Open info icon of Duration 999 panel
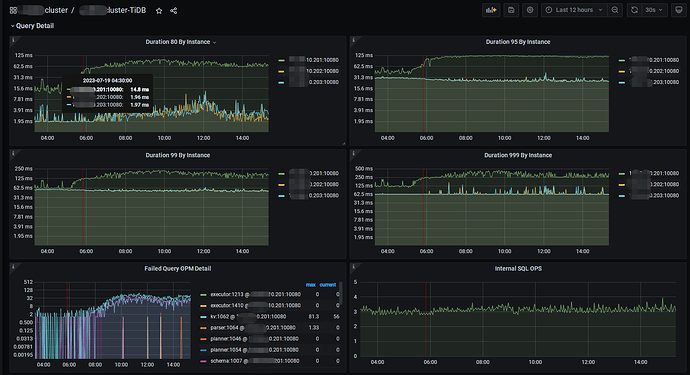This screenshot has width=690, height=375. tap(353, 153)
